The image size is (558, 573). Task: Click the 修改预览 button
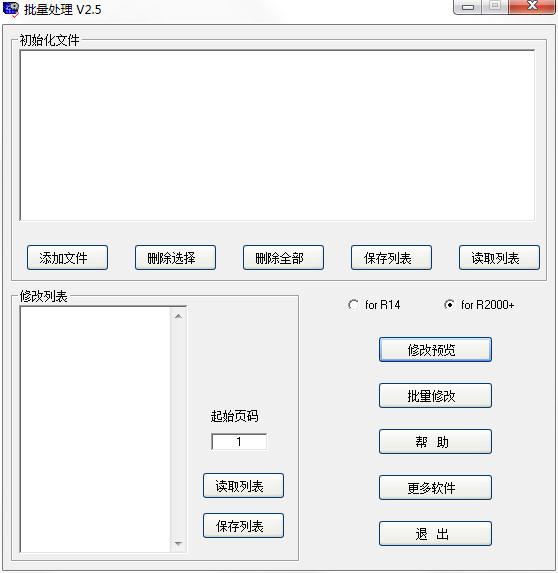tap(435, 350)
